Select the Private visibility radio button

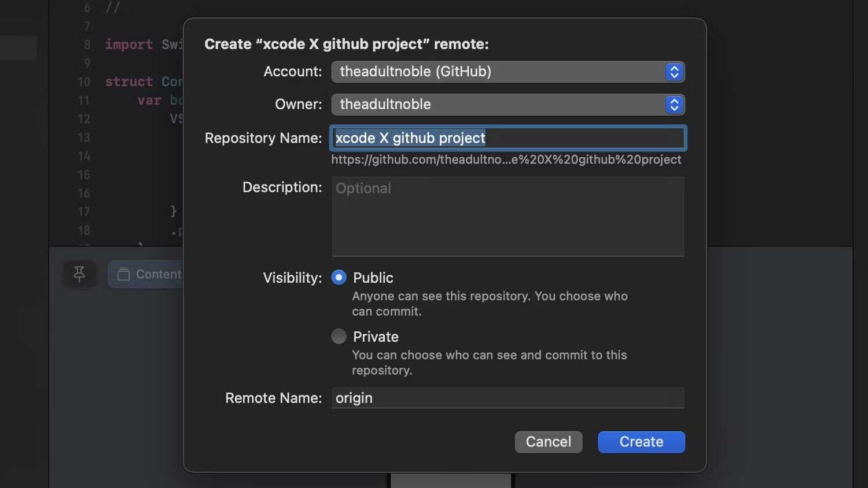pos(339,337)
